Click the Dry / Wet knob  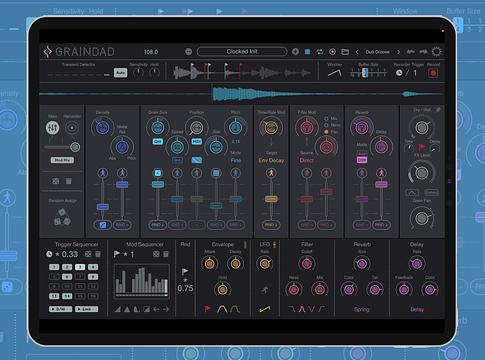point(422,127)
